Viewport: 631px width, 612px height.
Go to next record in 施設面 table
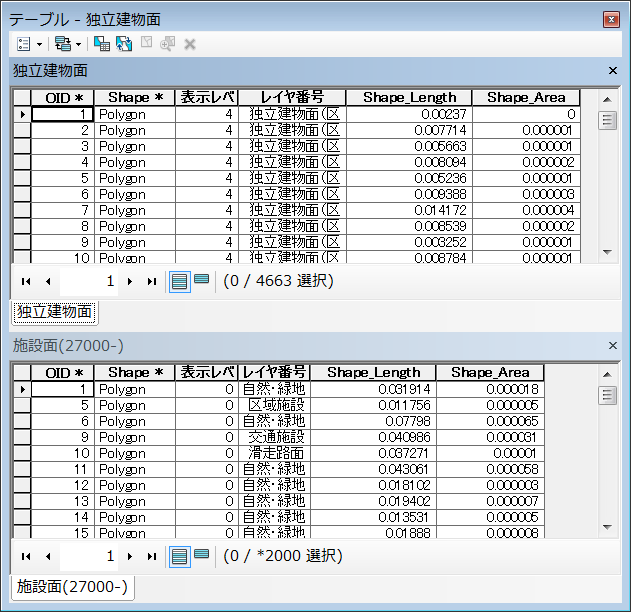click(130, 557)
